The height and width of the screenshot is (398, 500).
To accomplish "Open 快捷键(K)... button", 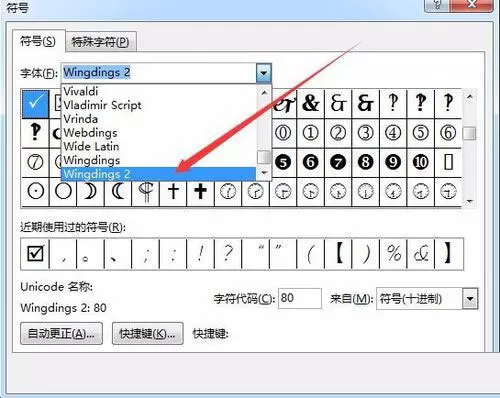I will [147, 333].
